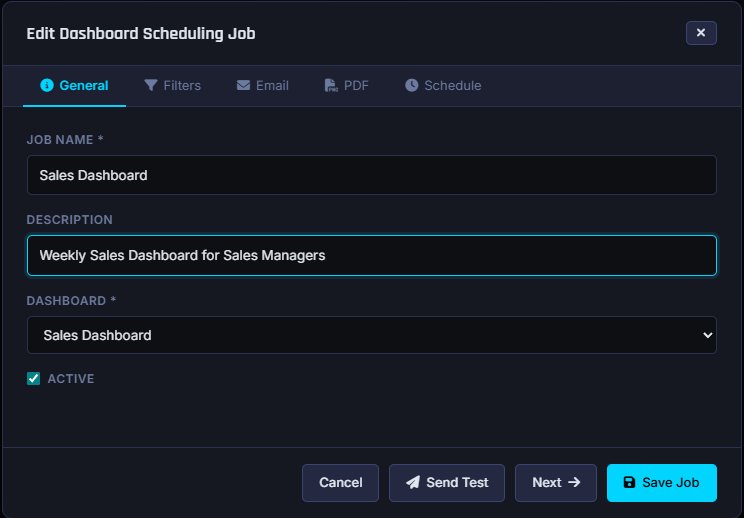Open the Dashboard dropdown

[372, 335]
